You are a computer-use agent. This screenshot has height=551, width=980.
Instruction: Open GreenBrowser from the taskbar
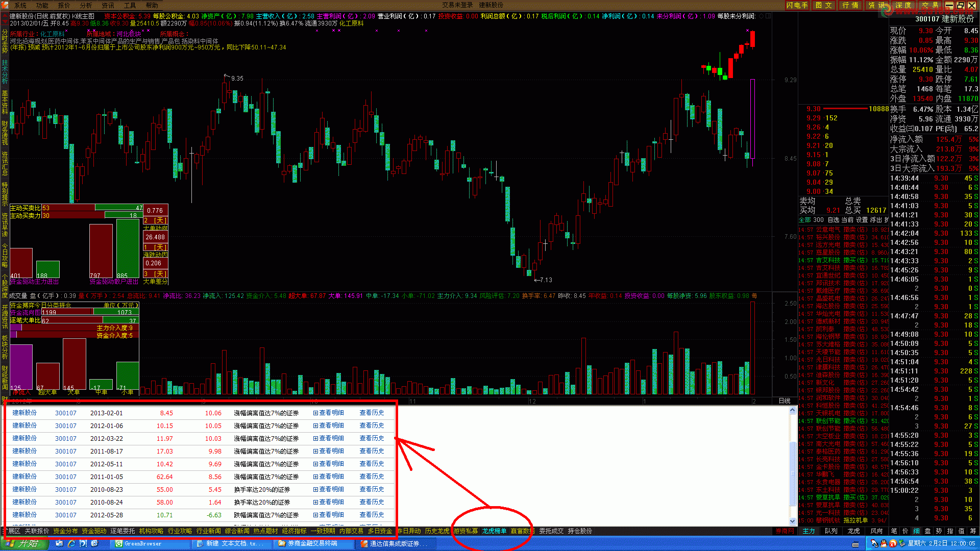[151, 544]
